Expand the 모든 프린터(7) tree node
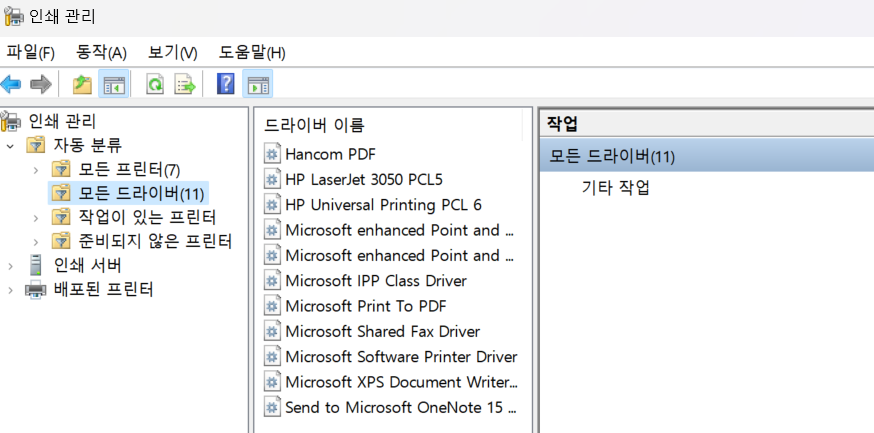Image resolution: width=874 pixels, height=433 pixels. coord(36,169)
